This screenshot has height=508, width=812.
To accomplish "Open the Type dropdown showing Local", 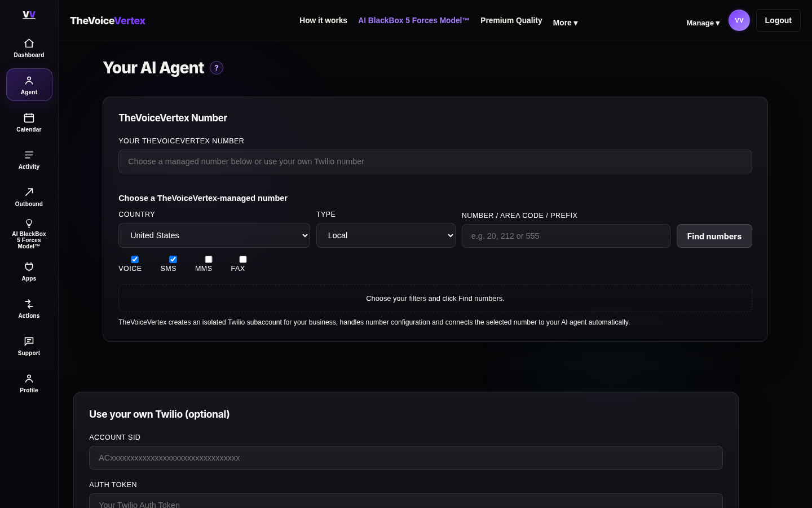I will pos(386,235).
